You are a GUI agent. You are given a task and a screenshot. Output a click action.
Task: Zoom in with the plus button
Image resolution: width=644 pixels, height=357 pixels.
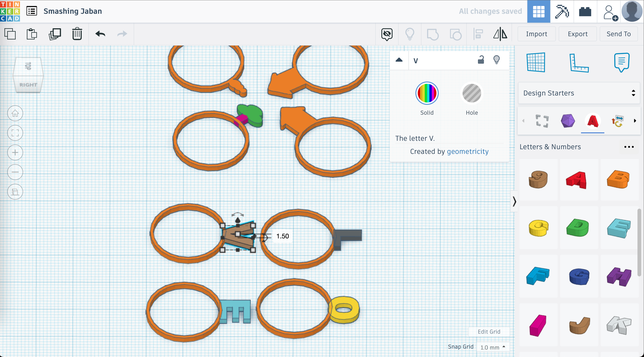click(x=15, y=153)
